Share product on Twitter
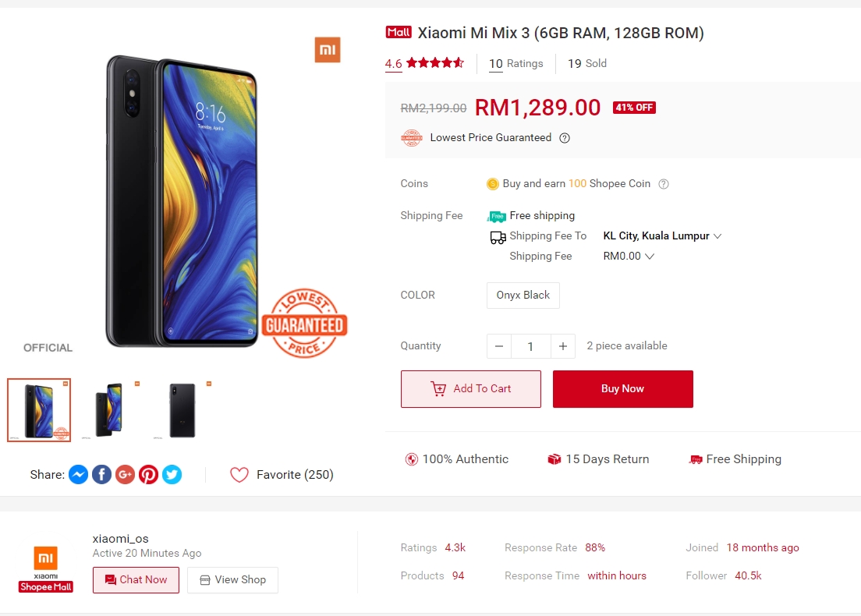The width and height of the screenshot is (861, 616). [172, 474]
